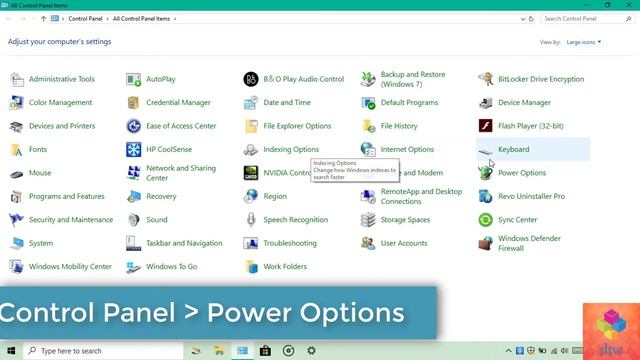Open the User Accounts link
Image resolution: width=640 pixels, height=360 pixels.
coord(404,243)
